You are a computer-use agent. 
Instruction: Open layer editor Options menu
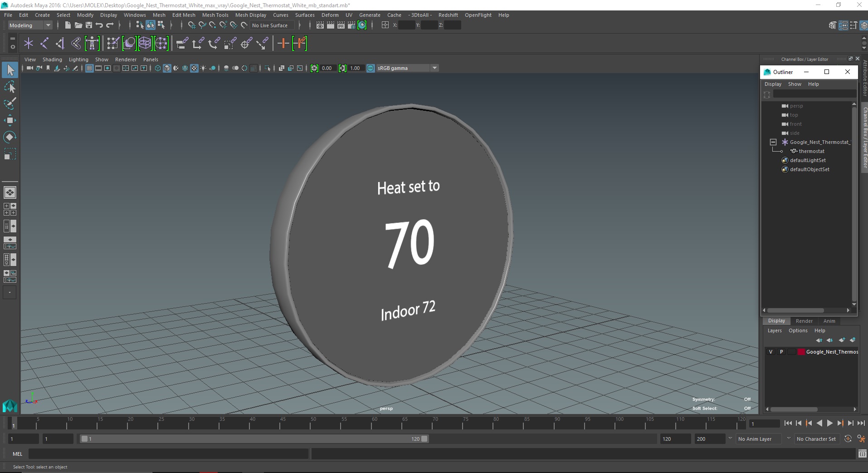(x=798, y=330)
